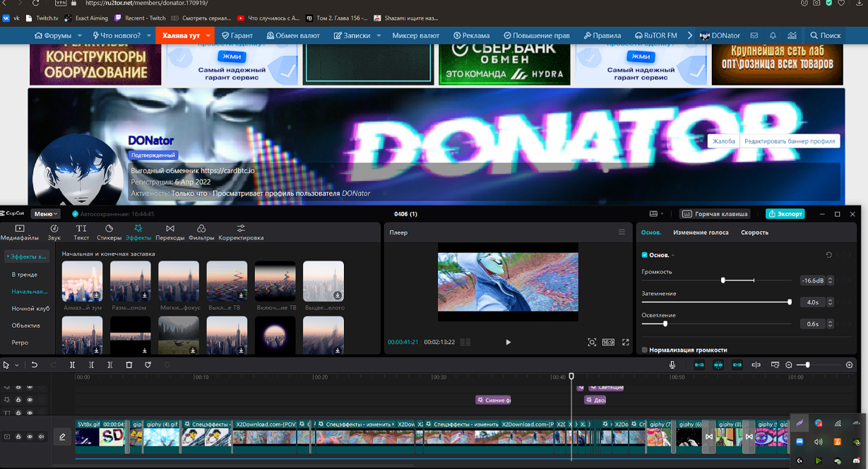Enable the Нормализация громкости checkbox
This screenshot has height=469, width=868.
coord(645,350)
